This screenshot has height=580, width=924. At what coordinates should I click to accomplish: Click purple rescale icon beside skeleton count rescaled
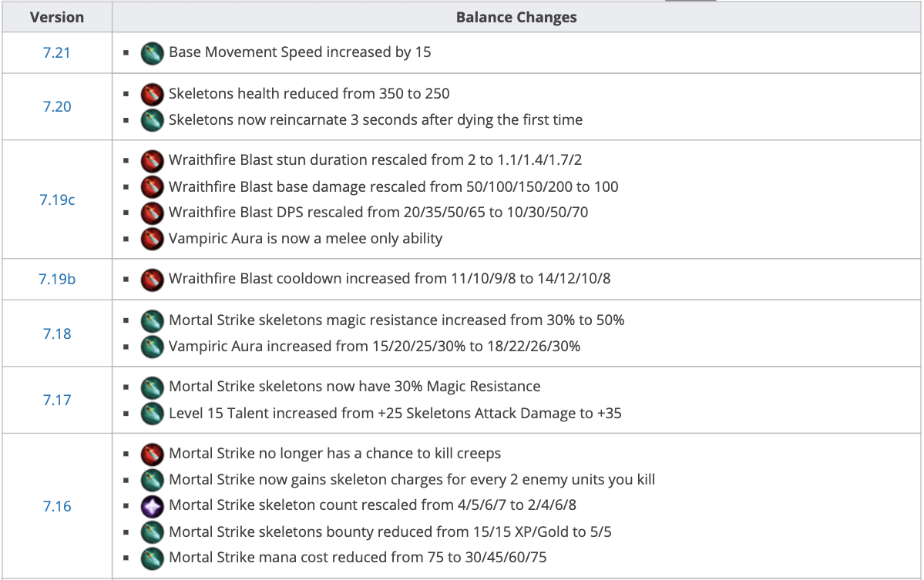[153, 506]
